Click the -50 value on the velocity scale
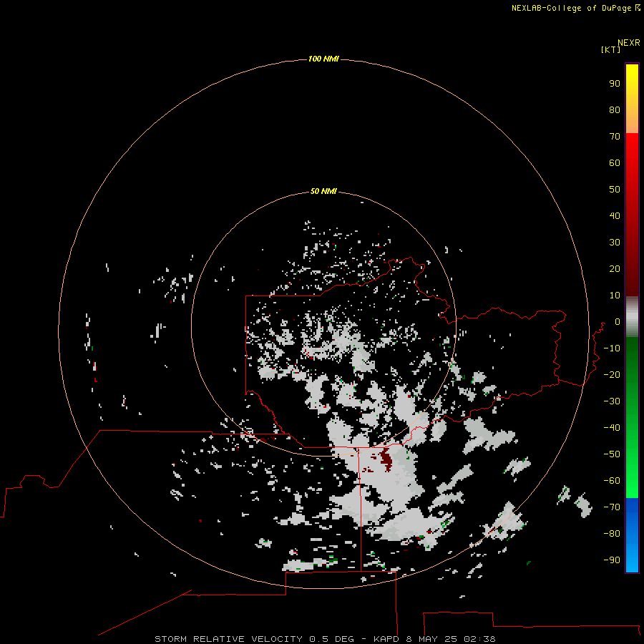The width and height of the screenshot is (644, 644). click(x=612, y=454)
